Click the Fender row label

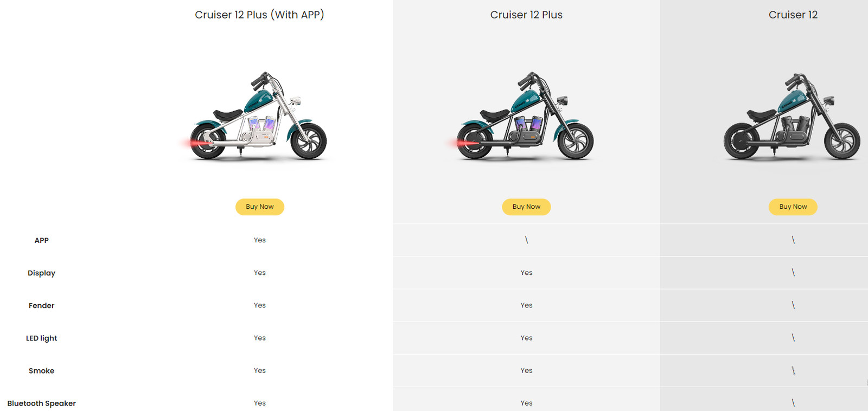tap(42, 305)
